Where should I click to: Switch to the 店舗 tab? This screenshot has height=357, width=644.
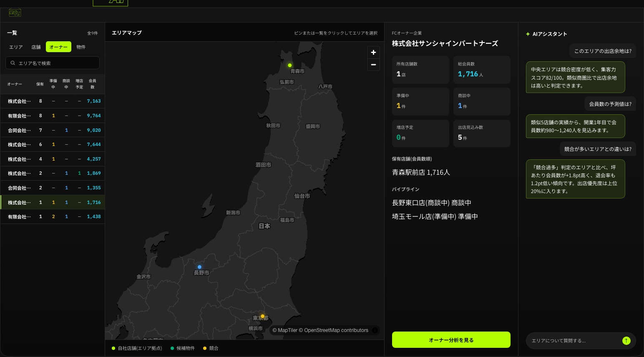click(36, 47)
